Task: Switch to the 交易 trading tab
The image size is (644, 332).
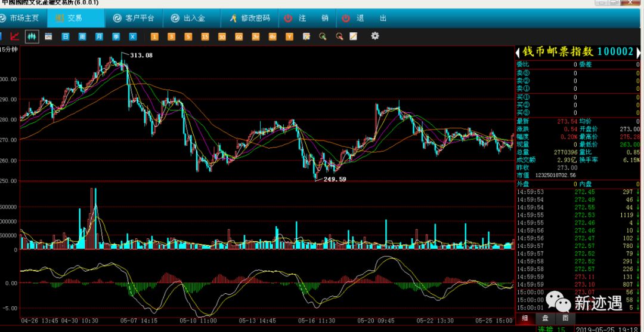Action: tap(76, 18)
